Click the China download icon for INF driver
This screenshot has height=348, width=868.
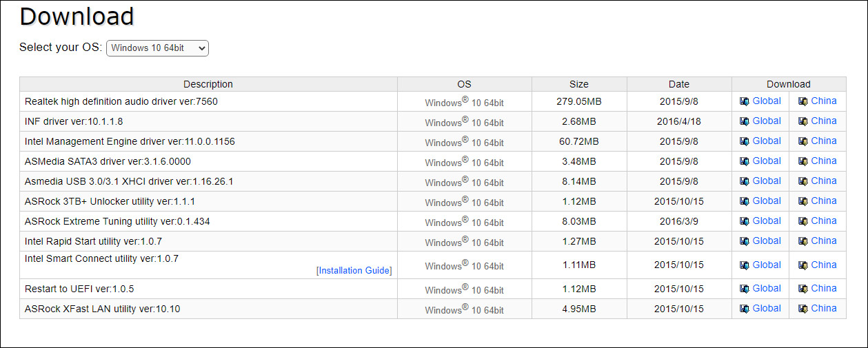pyautogui.click(x=803, y=121)
